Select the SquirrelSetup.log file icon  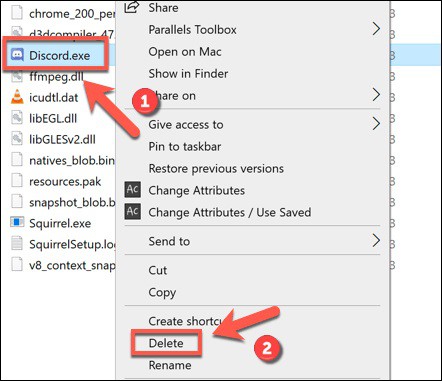point(17,243)
